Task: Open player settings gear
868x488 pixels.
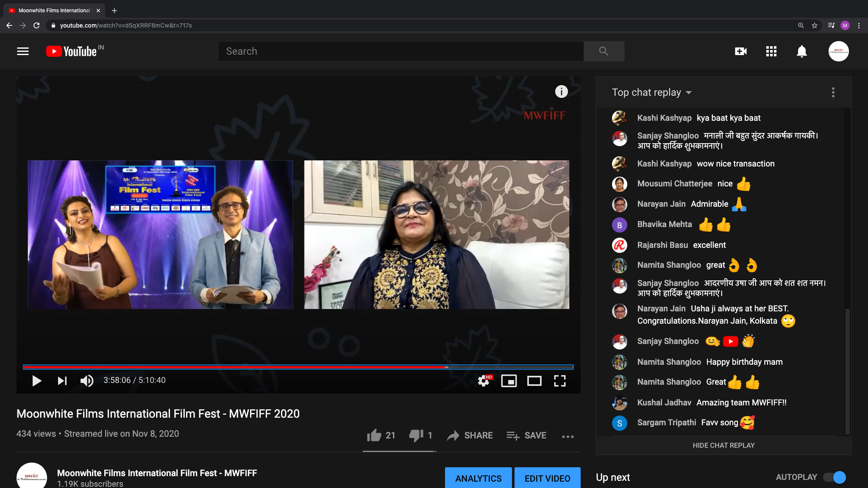Action: [x=484, y=381]
